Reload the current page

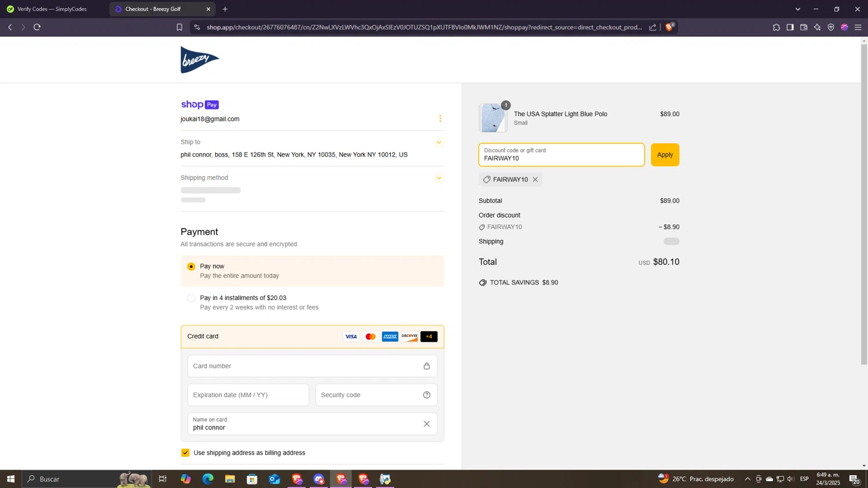coord(37,27)
